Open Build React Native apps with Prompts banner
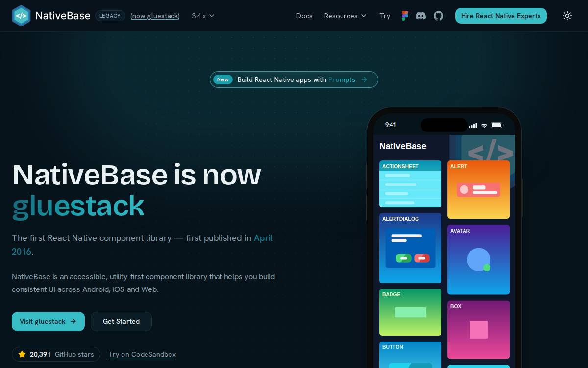 click(x=294, y=79)
